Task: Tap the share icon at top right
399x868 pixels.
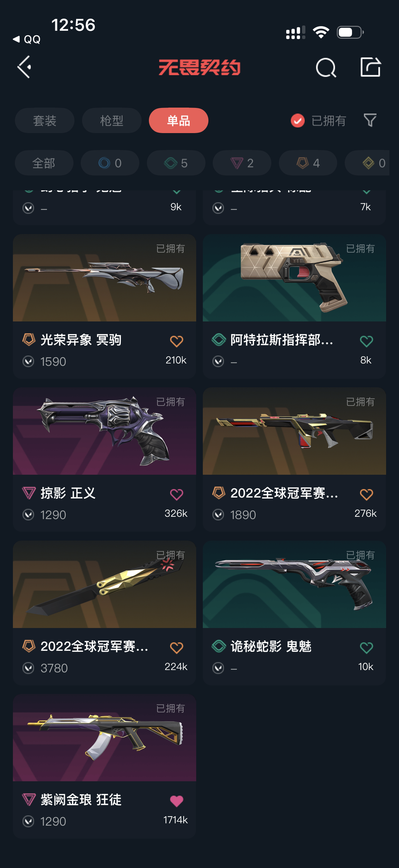Action: pyautogui.click(x=370, y=67)
